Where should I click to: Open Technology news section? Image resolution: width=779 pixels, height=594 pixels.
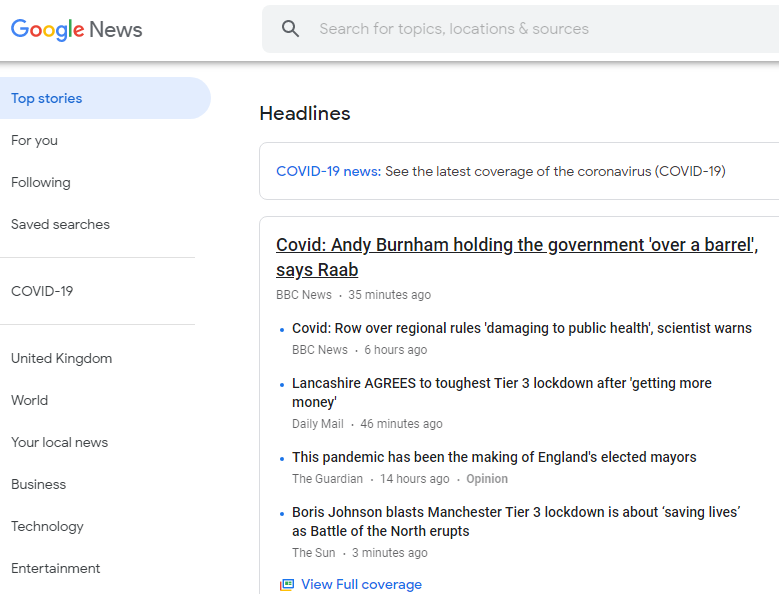tap(47, 526)
